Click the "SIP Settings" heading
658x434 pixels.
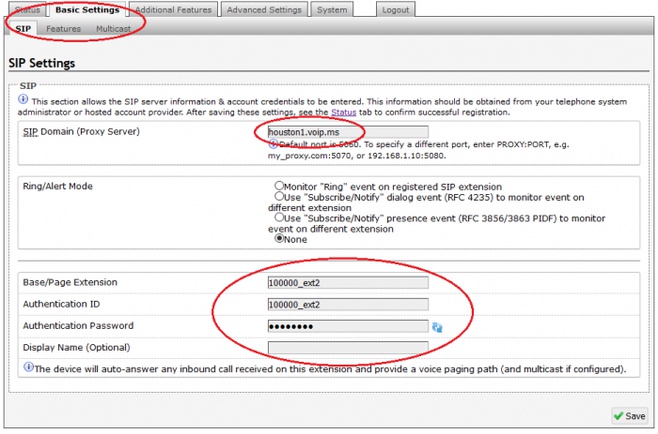42,63
